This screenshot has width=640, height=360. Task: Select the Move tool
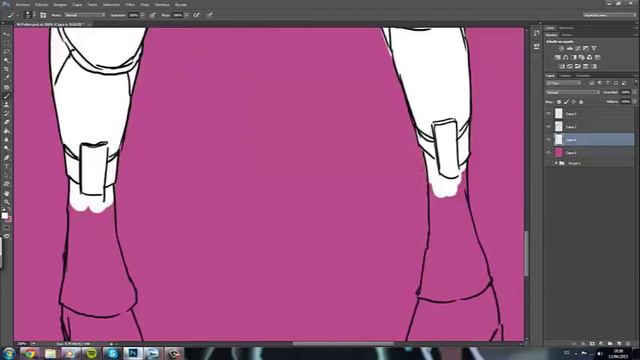click(6, 34)
